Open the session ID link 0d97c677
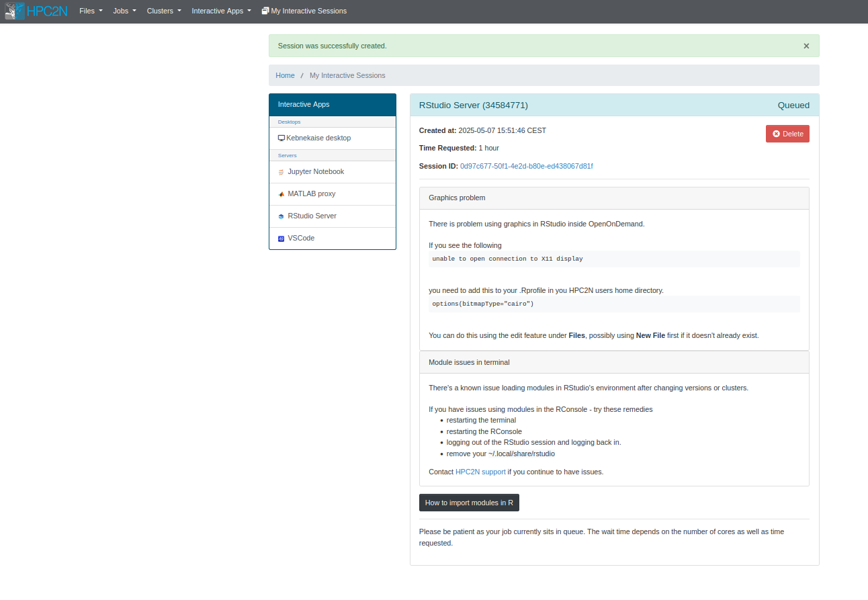This screenshot has width=868, height=600. 526,166
